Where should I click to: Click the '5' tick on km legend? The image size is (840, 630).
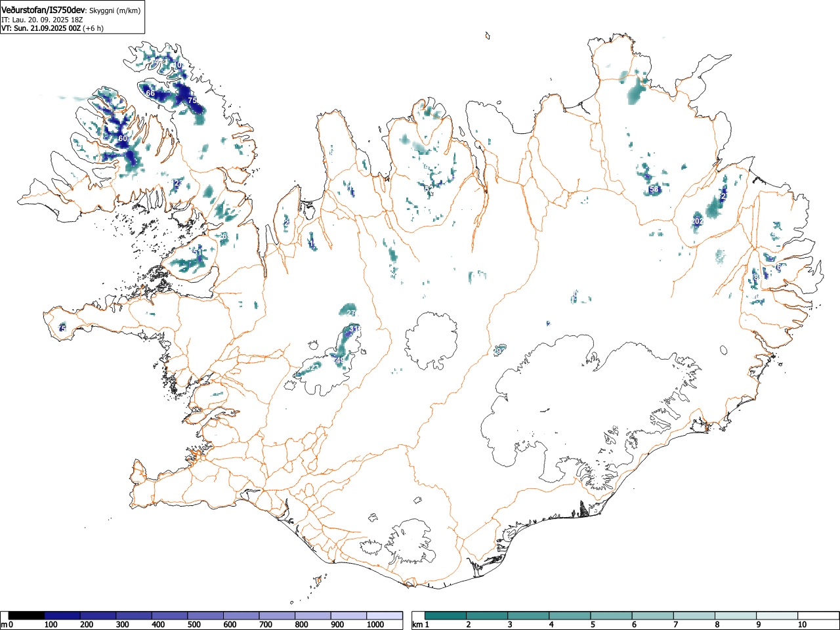tap(593, 625)
